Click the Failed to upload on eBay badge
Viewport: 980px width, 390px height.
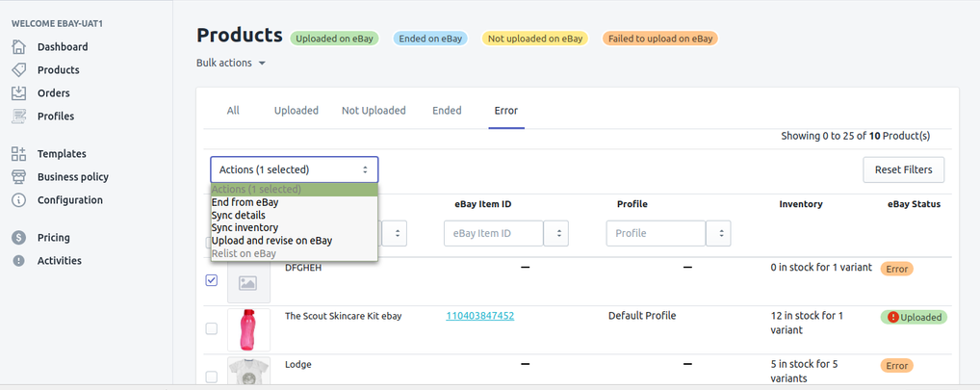point(659,39)
